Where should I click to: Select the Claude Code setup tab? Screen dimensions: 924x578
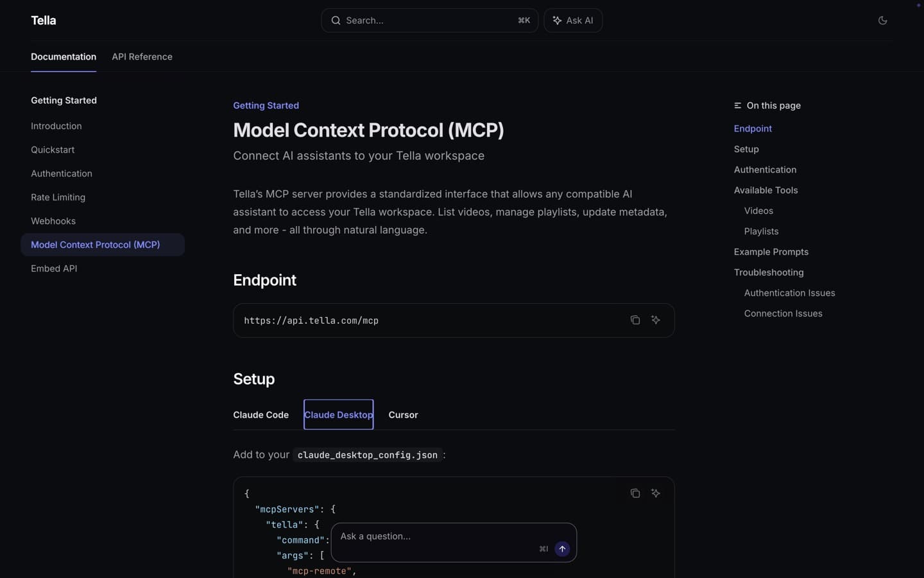[x=261, y=415]
